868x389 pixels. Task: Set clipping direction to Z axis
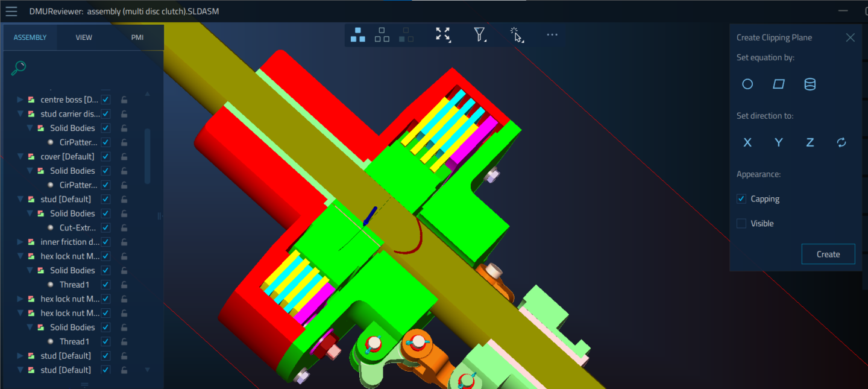point(810,142)
